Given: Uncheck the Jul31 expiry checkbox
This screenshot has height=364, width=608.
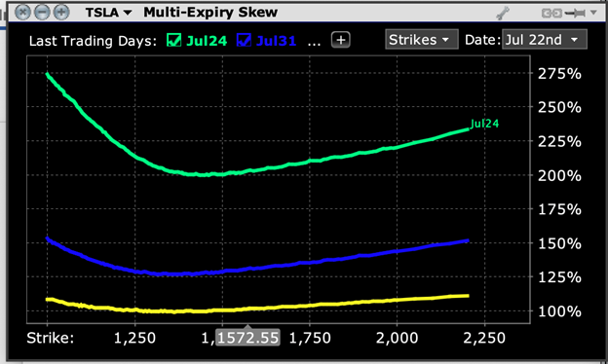Looking at the screenshot, I should (244, 40).
